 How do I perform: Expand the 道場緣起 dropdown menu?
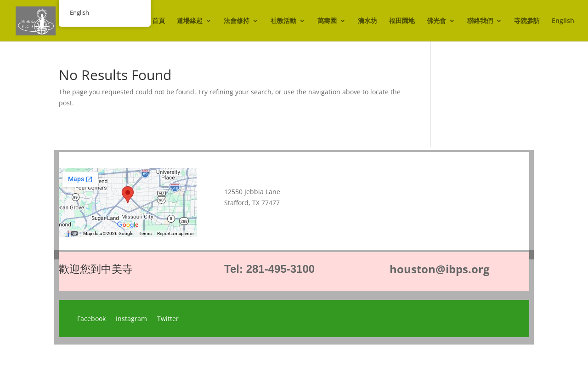click(194, 21)
